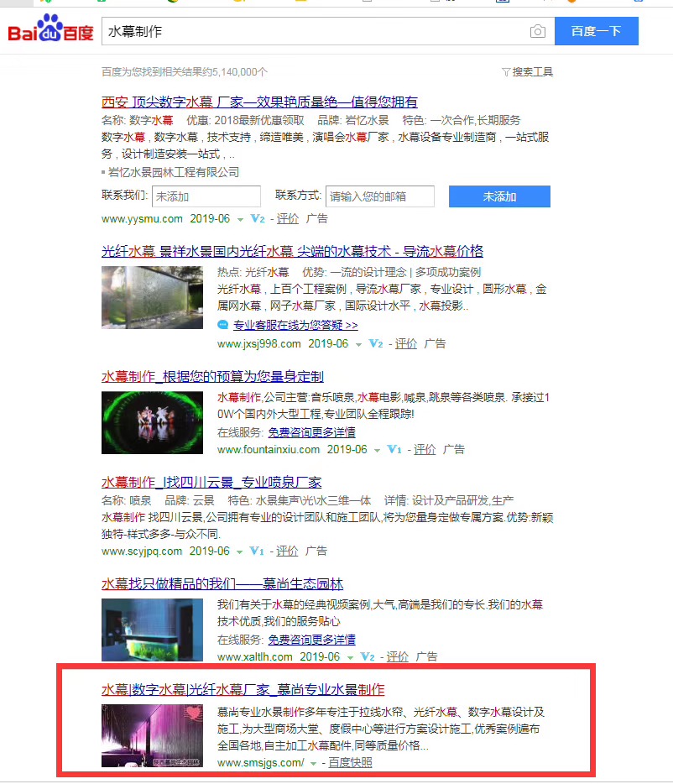Expand dropdown arrow next to www.smsjgs.com
This screenshot has height=784, width=673.
[x=314, y=763]
